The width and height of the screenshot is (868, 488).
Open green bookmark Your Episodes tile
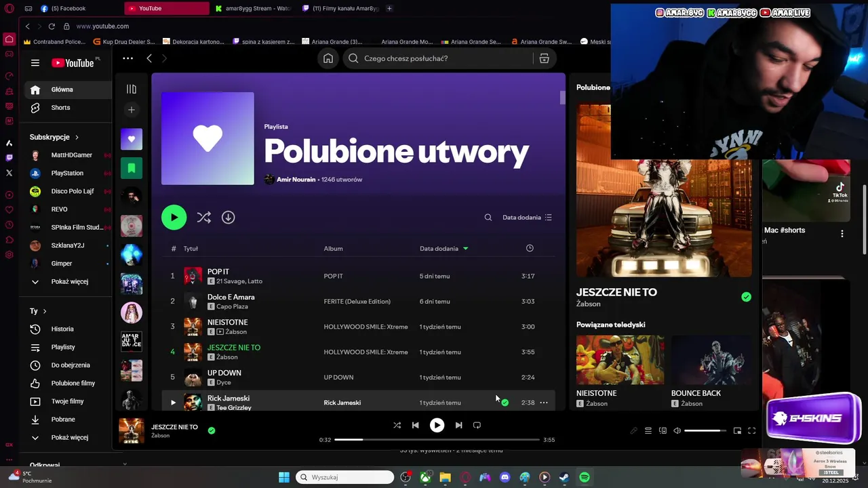click(x=132, y=168)
